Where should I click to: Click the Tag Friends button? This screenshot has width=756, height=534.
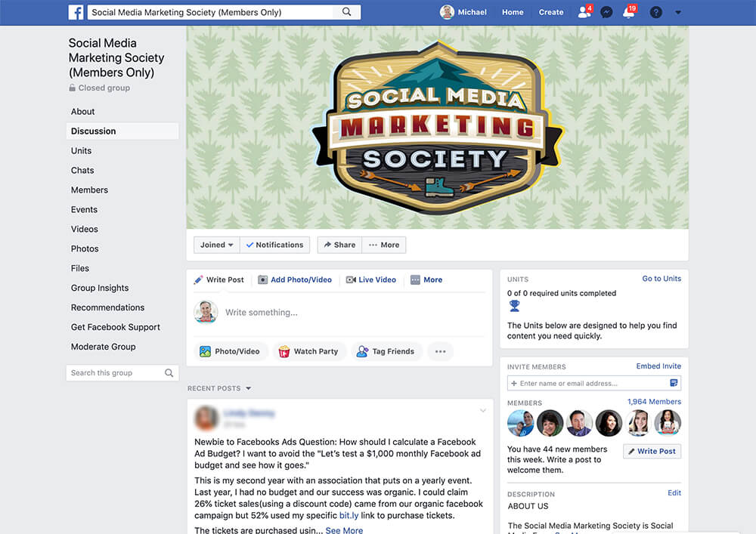click(386, 351)
